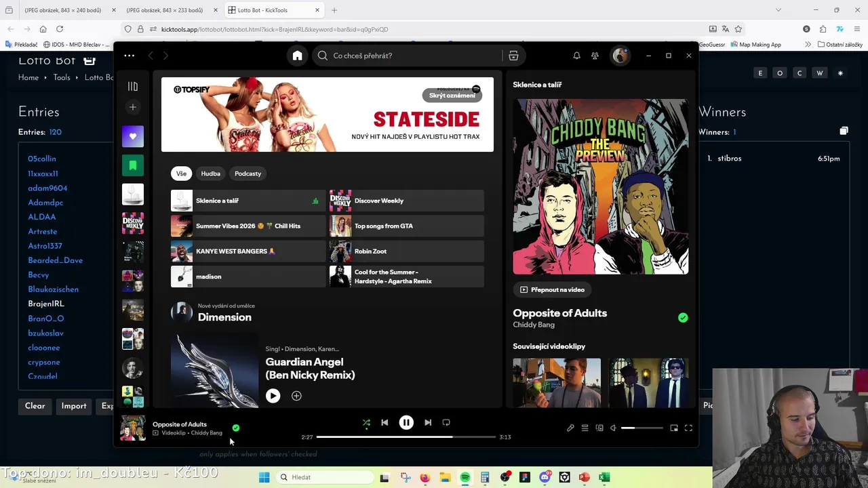Enter fullscreen player mode
This screenshot has height=488, width=868.
tap(688, 428)
